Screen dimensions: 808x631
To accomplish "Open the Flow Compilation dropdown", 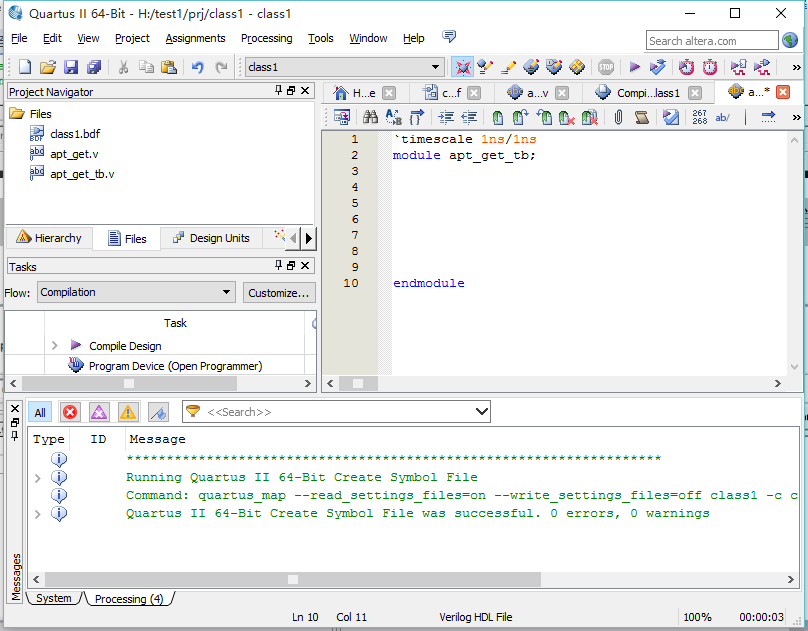I will click(136, 292).
